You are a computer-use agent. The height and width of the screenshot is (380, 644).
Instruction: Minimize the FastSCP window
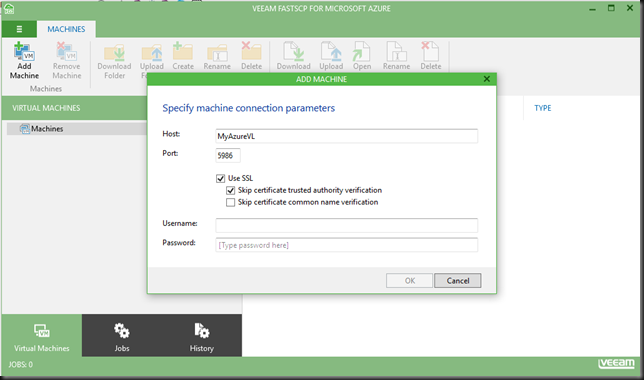[x=592, y=9]
